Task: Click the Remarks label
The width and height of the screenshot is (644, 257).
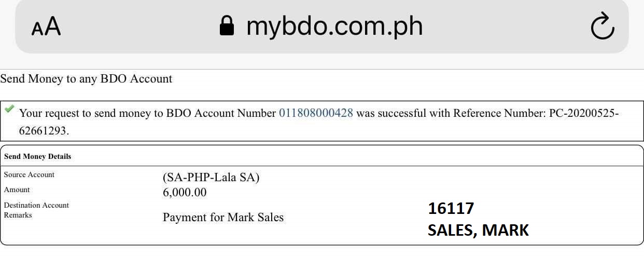Action: pos(18,215)
